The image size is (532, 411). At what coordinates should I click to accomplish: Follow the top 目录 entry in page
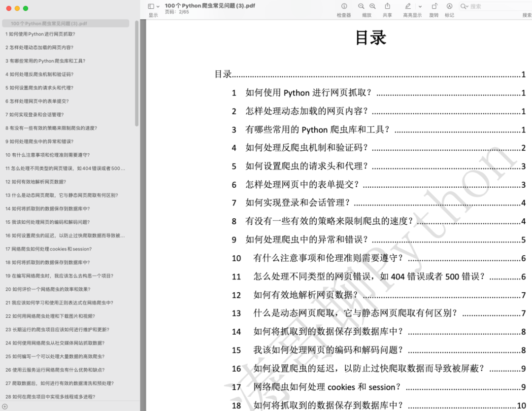click(x=370, y=74)
